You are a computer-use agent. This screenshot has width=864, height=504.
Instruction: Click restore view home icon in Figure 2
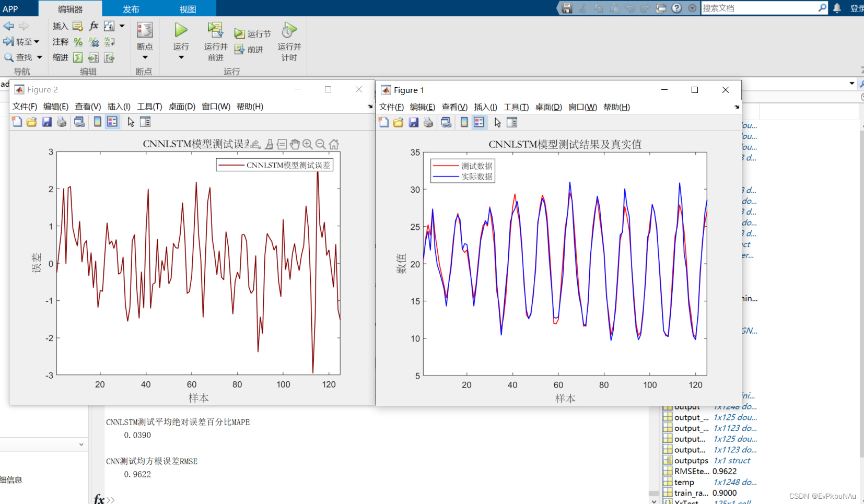[334, 144]
